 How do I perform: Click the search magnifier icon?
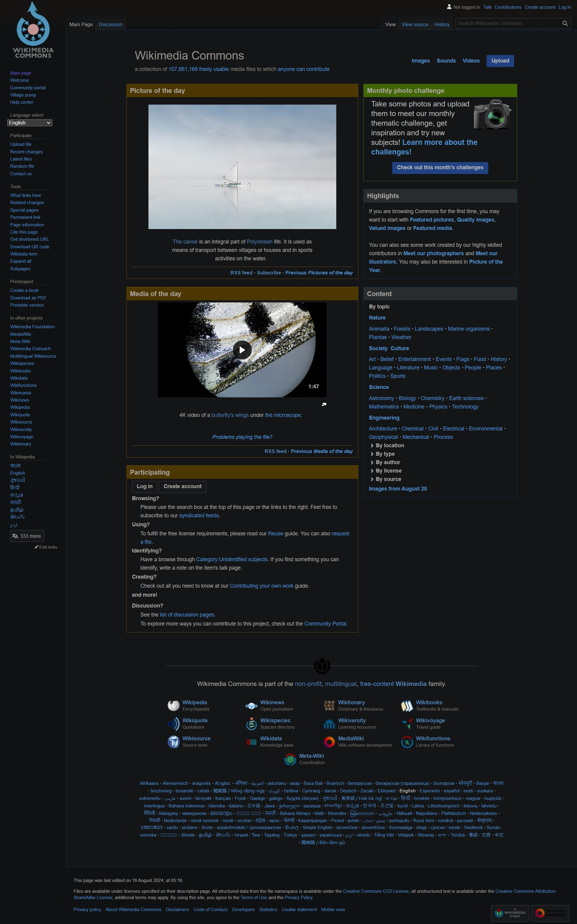(565, 23)
